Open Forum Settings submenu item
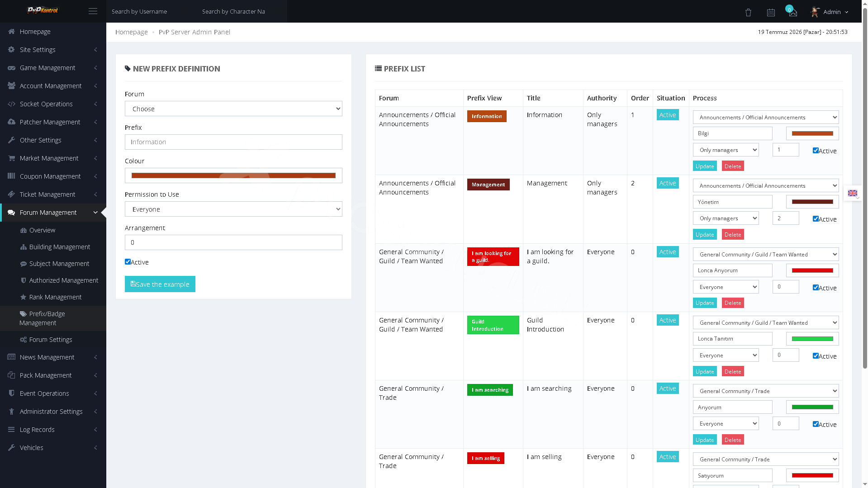Image resolution: width=868 pixels, height=488 pixels. [51, 340]
